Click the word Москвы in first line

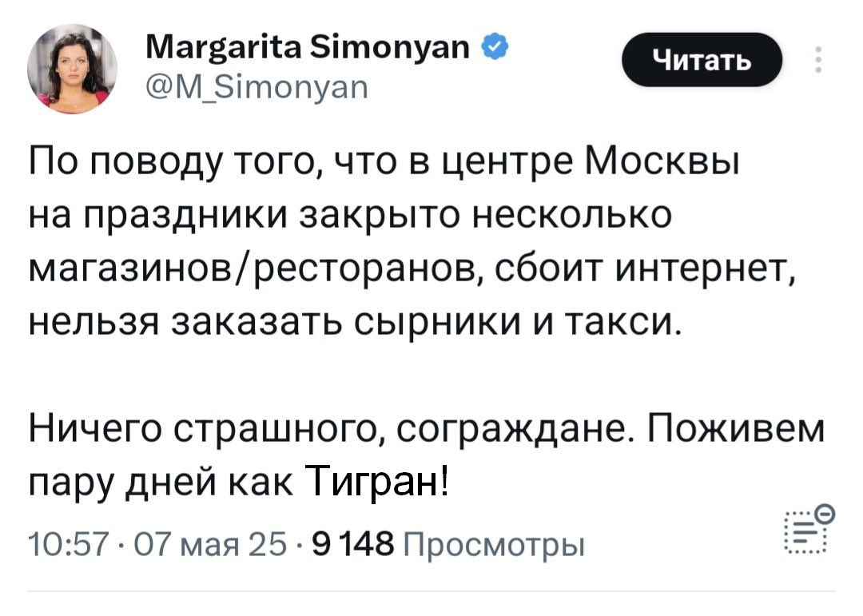662,162
